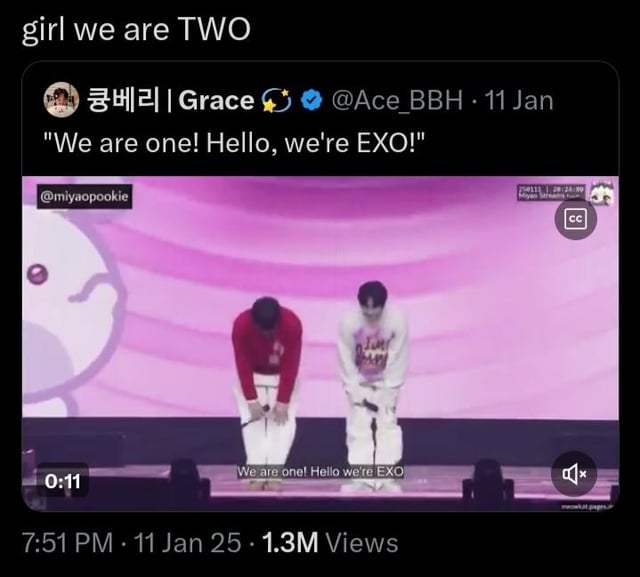This screenshot has height=577, width=640.
Task: Open the quoted tweet author's profile avatar
Action: pyautogui.click(x=61, y=99)
